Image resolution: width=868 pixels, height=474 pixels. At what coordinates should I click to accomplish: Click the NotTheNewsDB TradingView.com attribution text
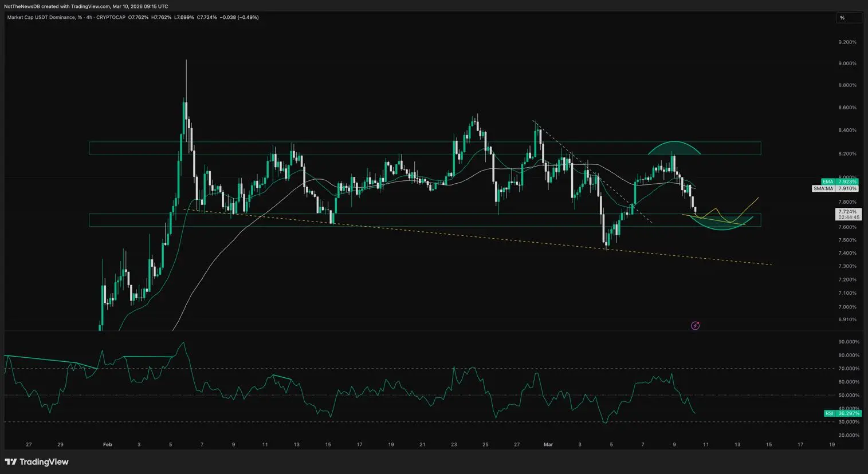pyautogui.click(x=86, y=6)
